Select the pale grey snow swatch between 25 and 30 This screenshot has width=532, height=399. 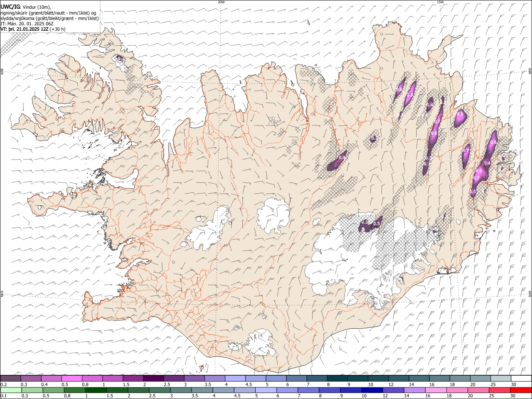click(x=500, y=378)
